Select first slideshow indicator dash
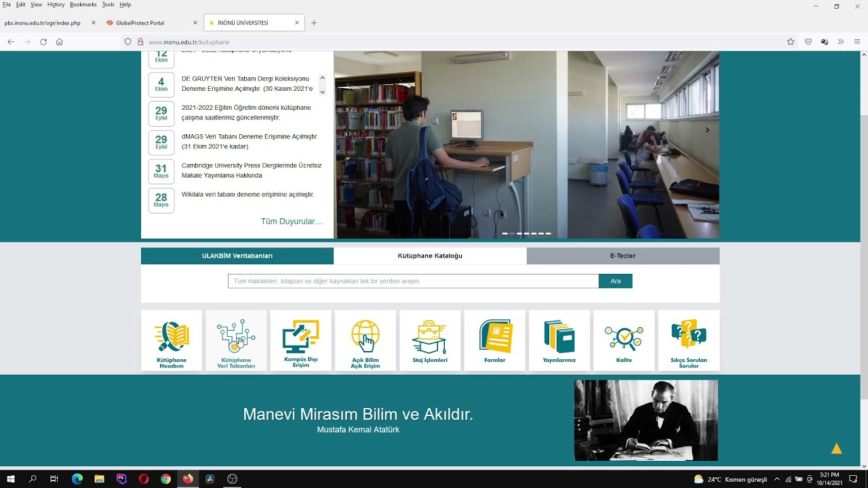 505,234
